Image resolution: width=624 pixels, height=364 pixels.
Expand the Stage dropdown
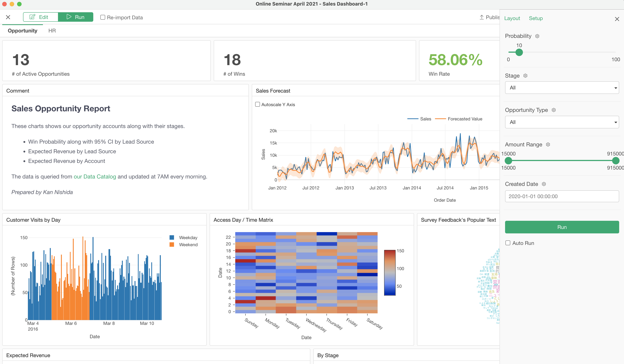tap(562, 88)
